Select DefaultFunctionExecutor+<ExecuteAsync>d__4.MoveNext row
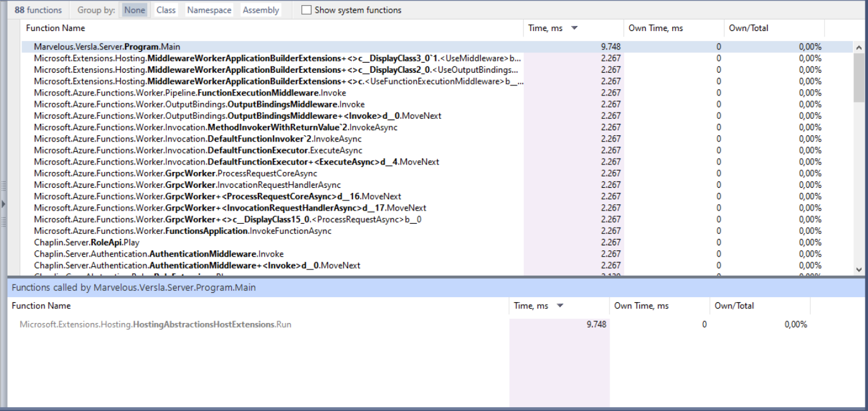This screenshot has width=868, height=411. point(437,162)
